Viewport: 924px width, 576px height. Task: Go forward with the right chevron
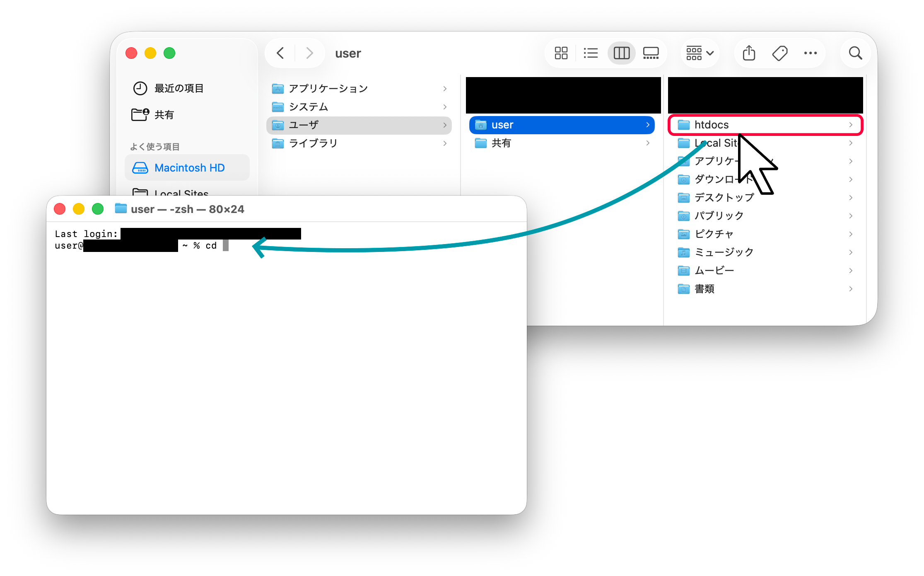(x=309, y=53)
